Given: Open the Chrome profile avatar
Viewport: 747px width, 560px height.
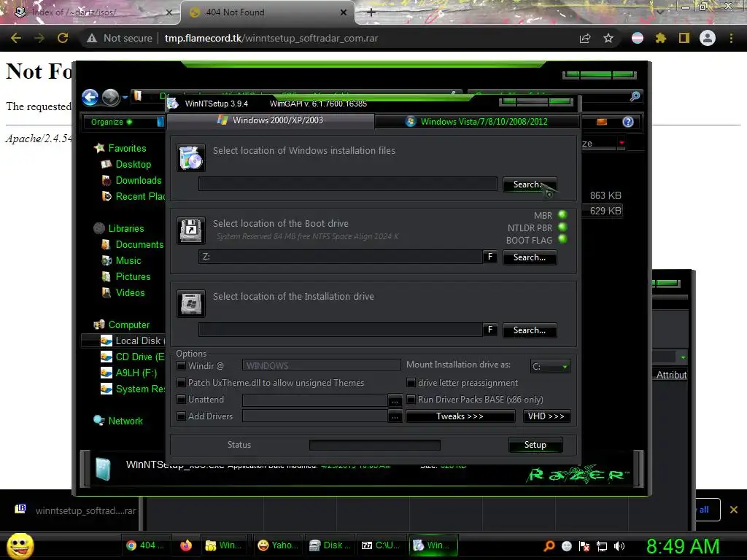Looking at the screenshot, I should [708, 38].
